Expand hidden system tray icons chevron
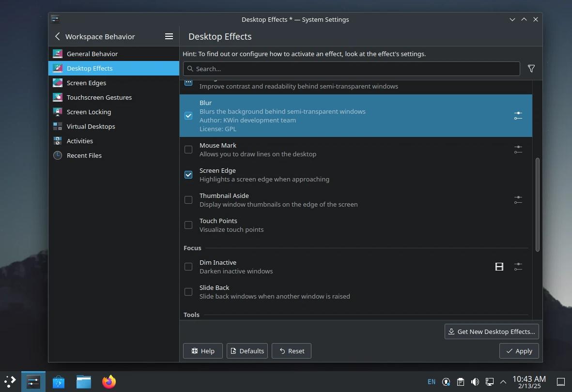Screen dimensions: 572x392 tap(503, 381)
